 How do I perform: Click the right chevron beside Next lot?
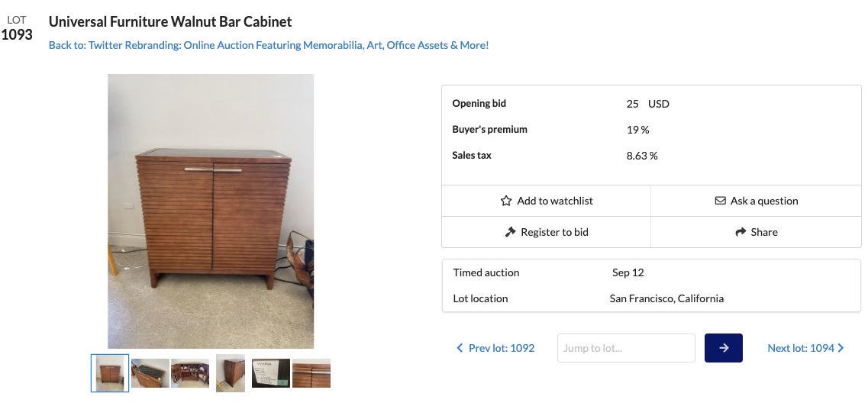pos(841,348)
